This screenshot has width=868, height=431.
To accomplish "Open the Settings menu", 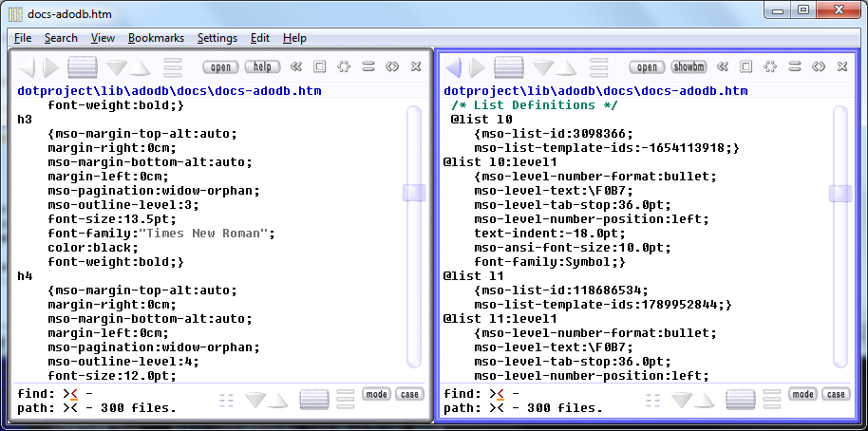I will pos(217,38).
